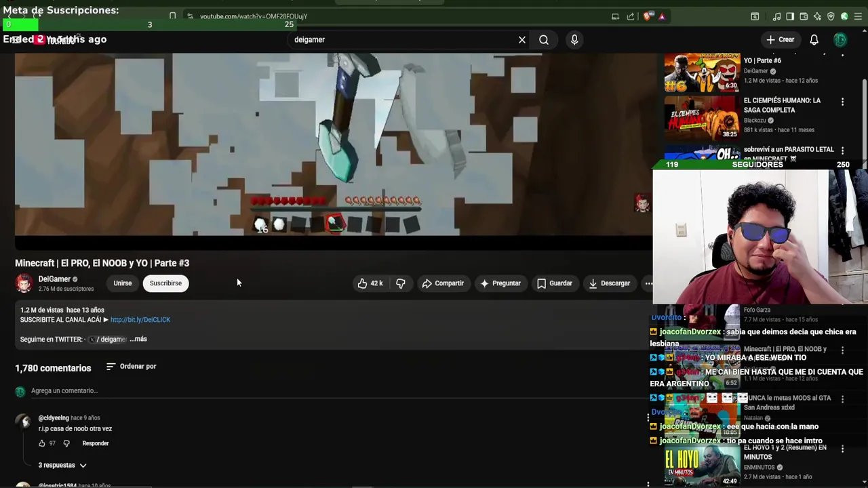
Task: Click the Compartir button
Action: pyautogui.click(x=443, y=283)
